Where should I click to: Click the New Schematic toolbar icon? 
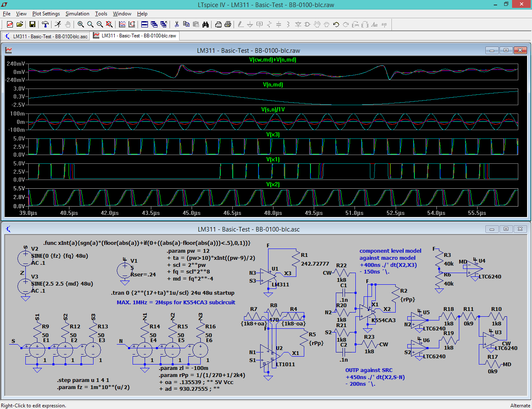pos(10,25)
